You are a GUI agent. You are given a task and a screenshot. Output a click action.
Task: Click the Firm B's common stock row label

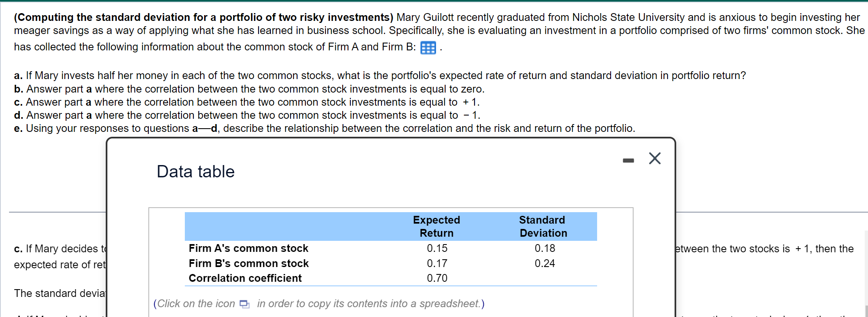coord(248,263)
